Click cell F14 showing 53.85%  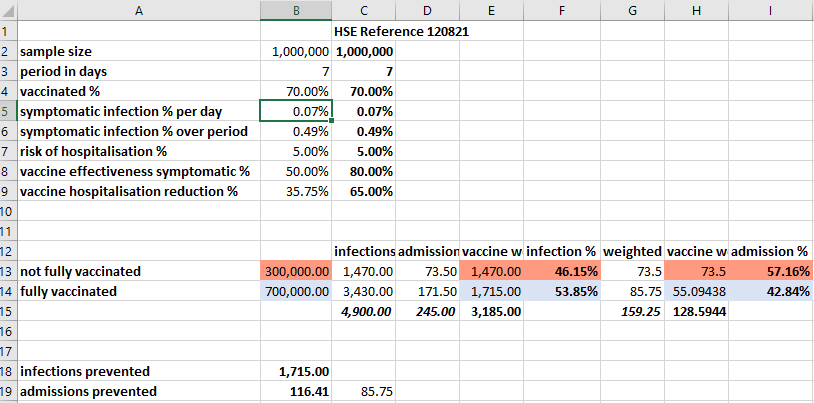[x=562, y=291]
